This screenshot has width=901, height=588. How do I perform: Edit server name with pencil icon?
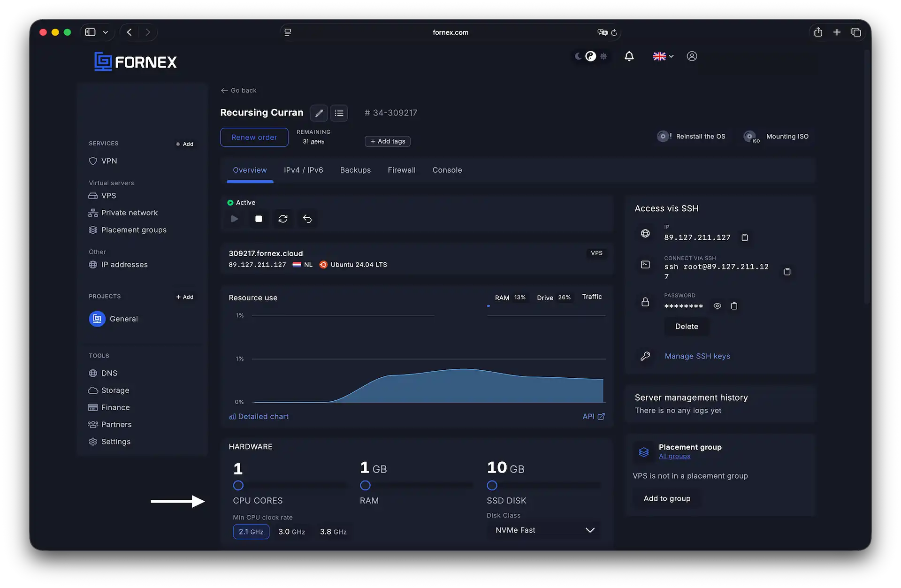(x=319, y=113)
